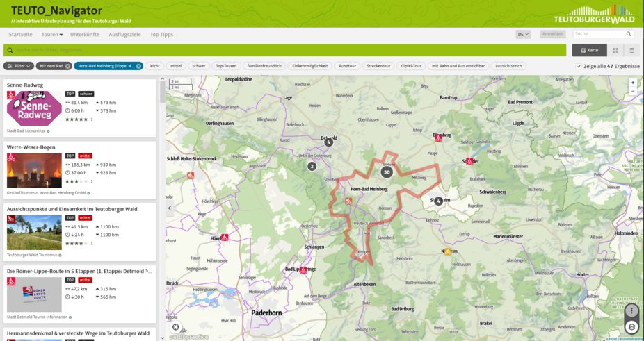Screen dimensions: 644x341
Task: Open the map's three-dot options menu
Action: (631, 310)
